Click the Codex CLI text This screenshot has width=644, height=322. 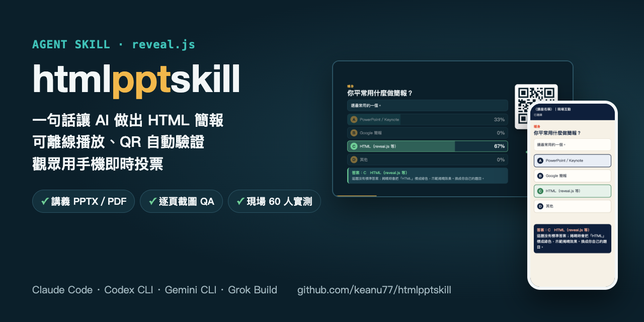129,290
